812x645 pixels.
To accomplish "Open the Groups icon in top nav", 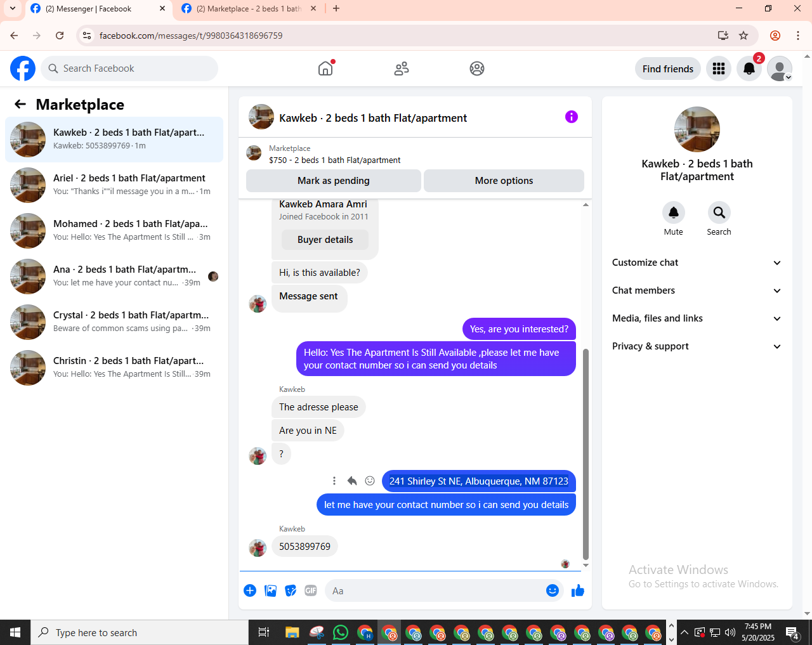I will (x=477, y=68).
